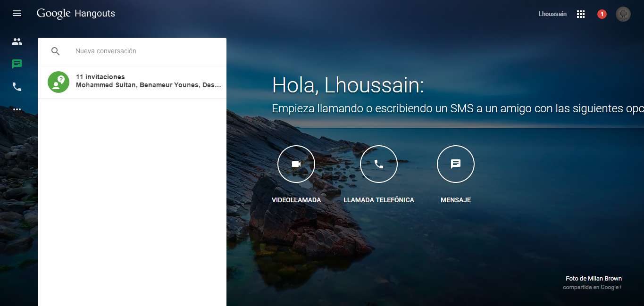Open the Foto de Milan Brown credit
Viewport: 644px width, 306px height.
coord(594,279)
